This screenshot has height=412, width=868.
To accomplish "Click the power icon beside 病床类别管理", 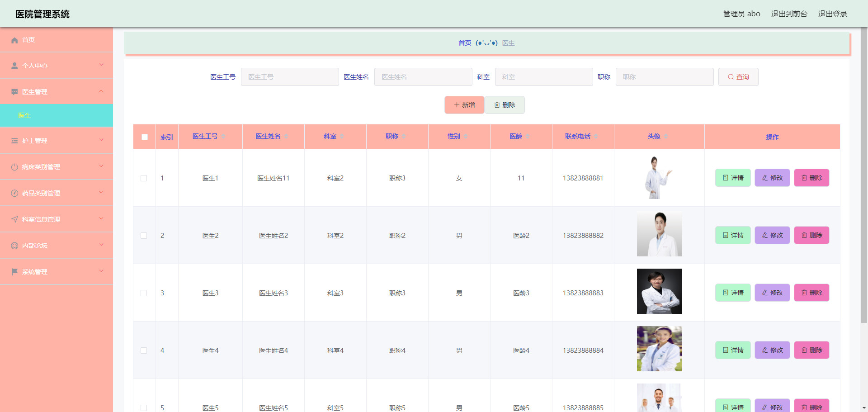I will tap(14, 167).
